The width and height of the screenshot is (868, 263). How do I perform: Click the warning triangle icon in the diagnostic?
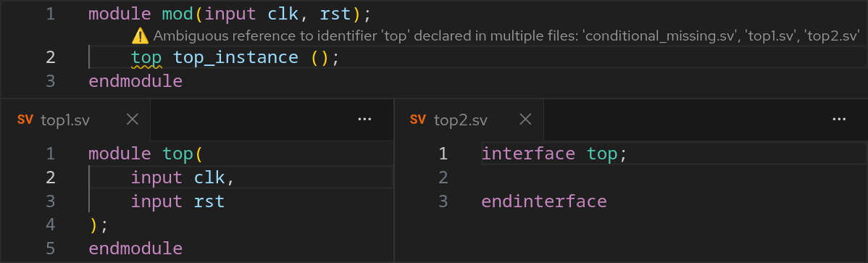click(x=141, y=36)
